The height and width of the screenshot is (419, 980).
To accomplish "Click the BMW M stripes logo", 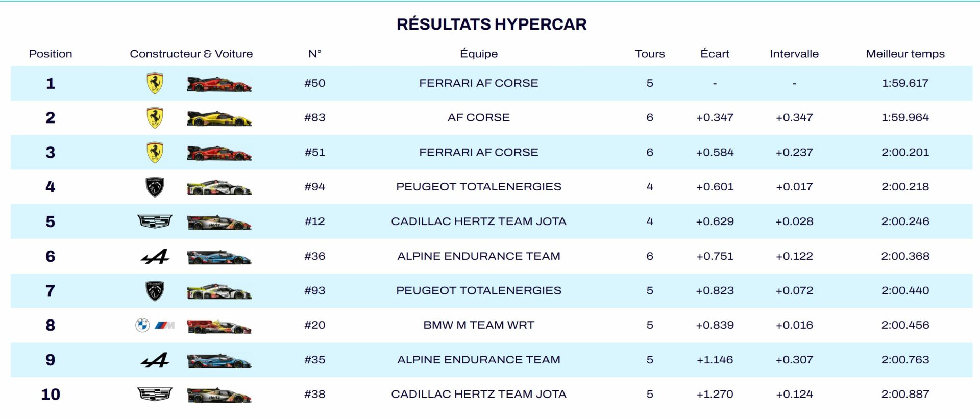I will (x=164, y=325).
